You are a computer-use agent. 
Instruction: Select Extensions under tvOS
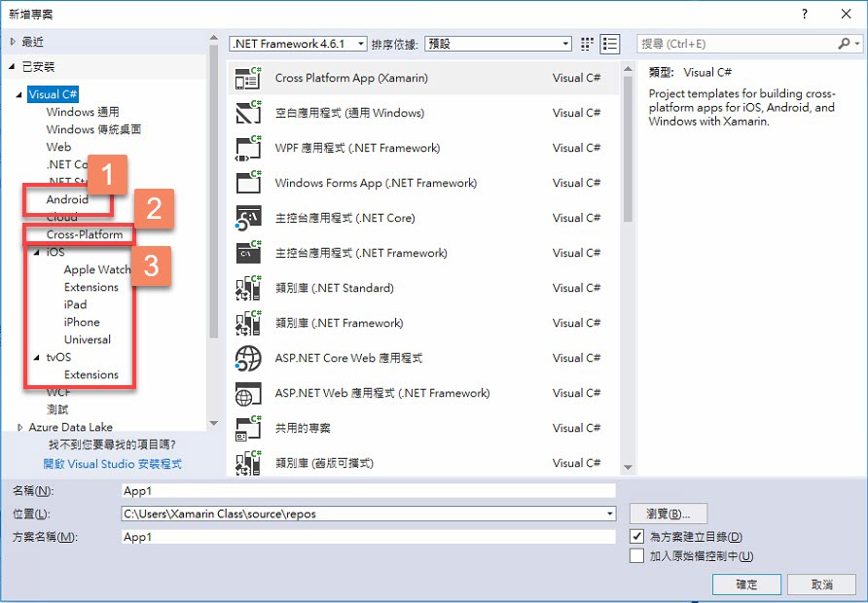coord(91,374)
